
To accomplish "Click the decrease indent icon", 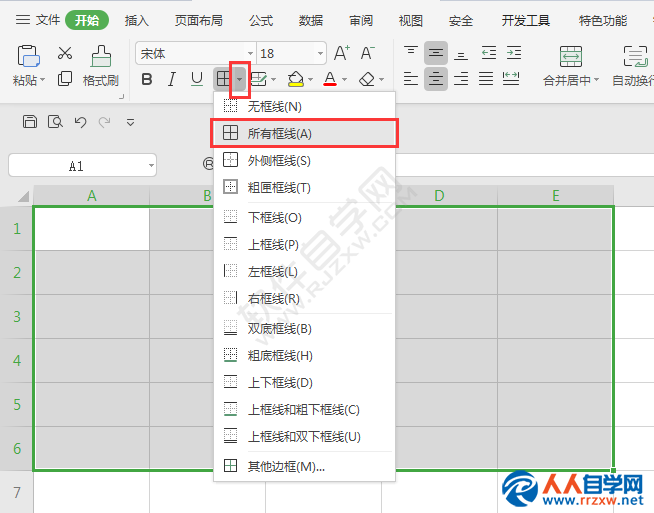I will (x=488, y=53).
